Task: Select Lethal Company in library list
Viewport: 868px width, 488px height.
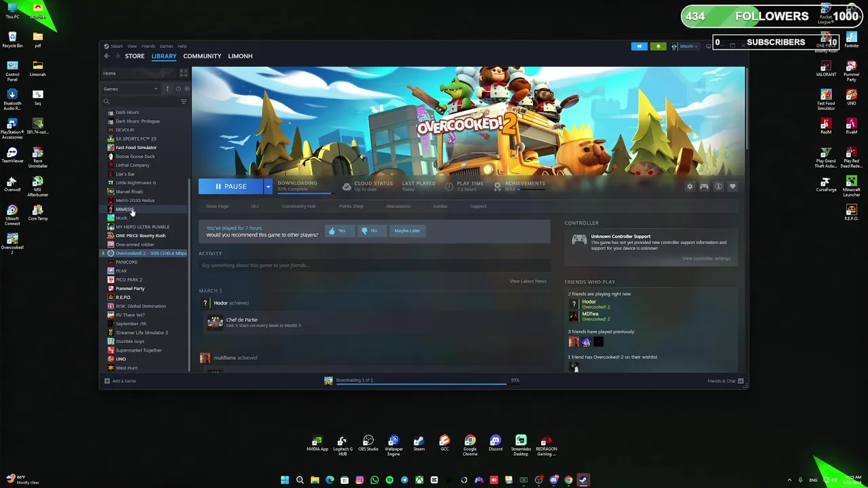Action: pos(132,165)
